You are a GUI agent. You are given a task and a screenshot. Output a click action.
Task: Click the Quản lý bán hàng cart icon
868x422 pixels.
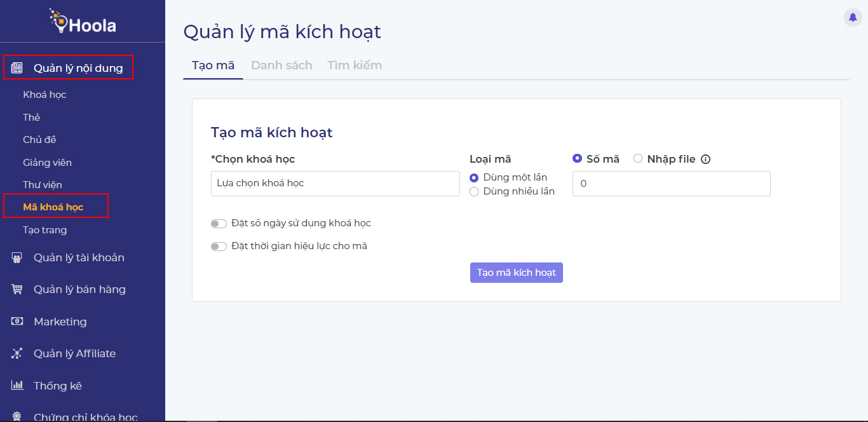[x=17, y=289]
